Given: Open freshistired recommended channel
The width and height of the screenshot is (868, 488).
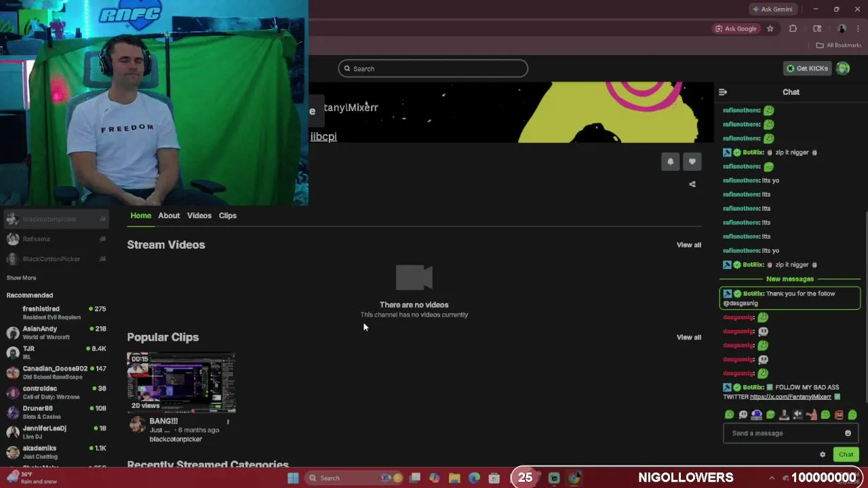Looking at the screenshot, I should coord(56,312).
